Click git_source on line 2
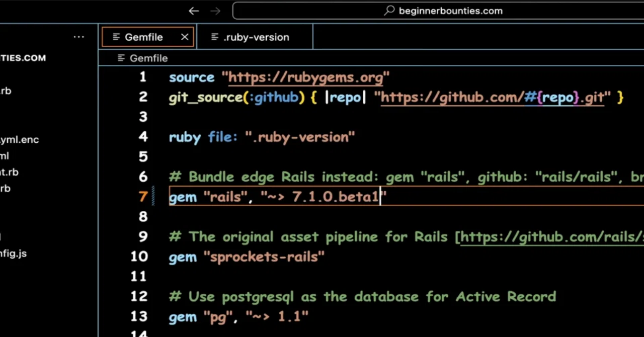644x337 pixels. click(206, 97)
